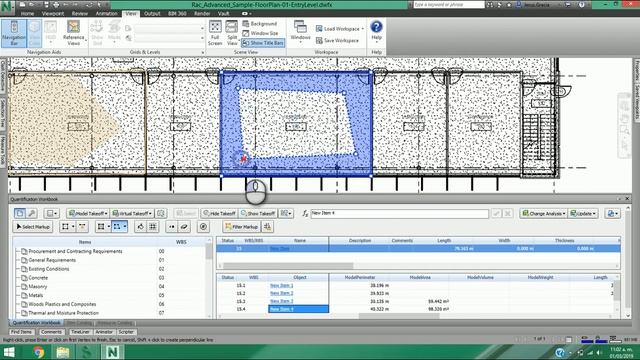Click the icon right of Filter Markup
The width and height of the screenshot is (640, 360).
(267, 227)
